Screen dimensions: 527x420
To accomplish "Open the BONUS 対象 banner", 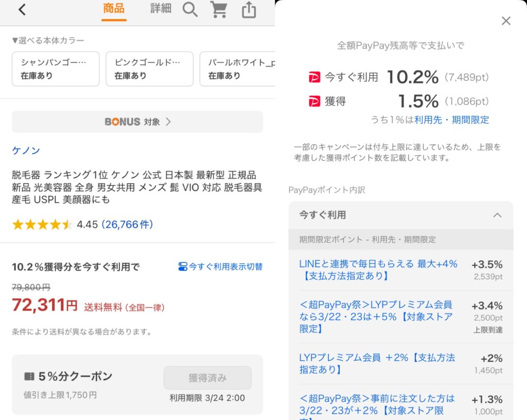I will coord(137,121).
